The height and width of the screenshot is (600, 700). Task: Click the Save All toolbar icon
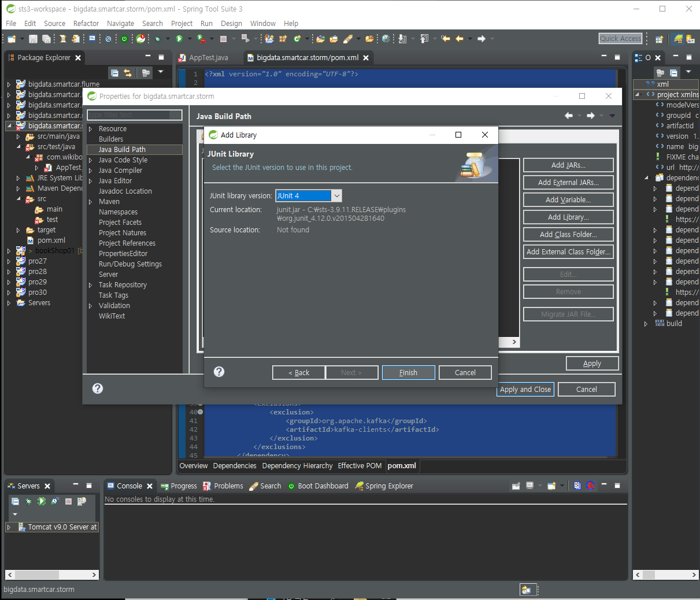pyautogui.click(x=46, y=39)
